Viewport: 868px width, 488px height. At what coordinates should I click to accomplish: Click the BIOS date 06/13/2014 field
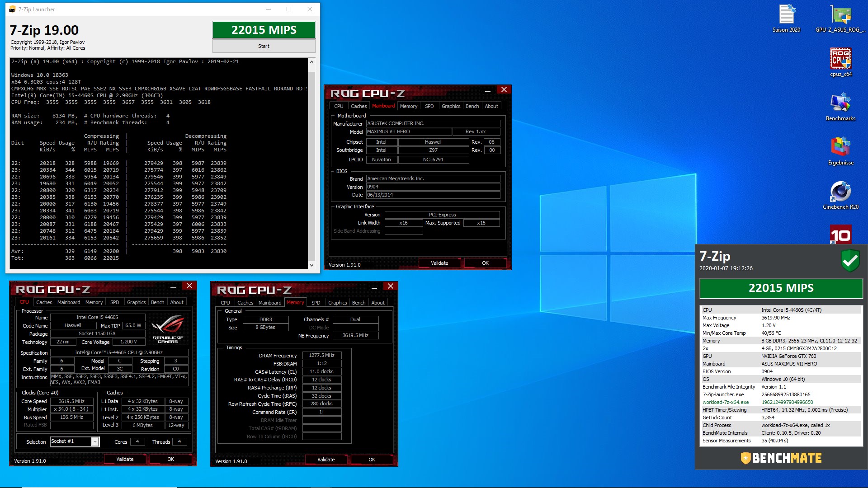coord(433,195)
